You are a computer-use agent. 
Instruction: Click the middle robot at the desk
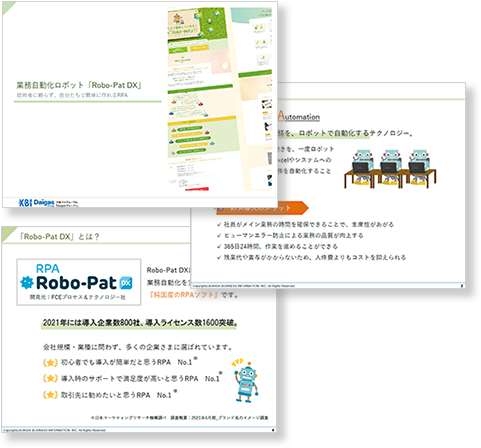[390, 168]
